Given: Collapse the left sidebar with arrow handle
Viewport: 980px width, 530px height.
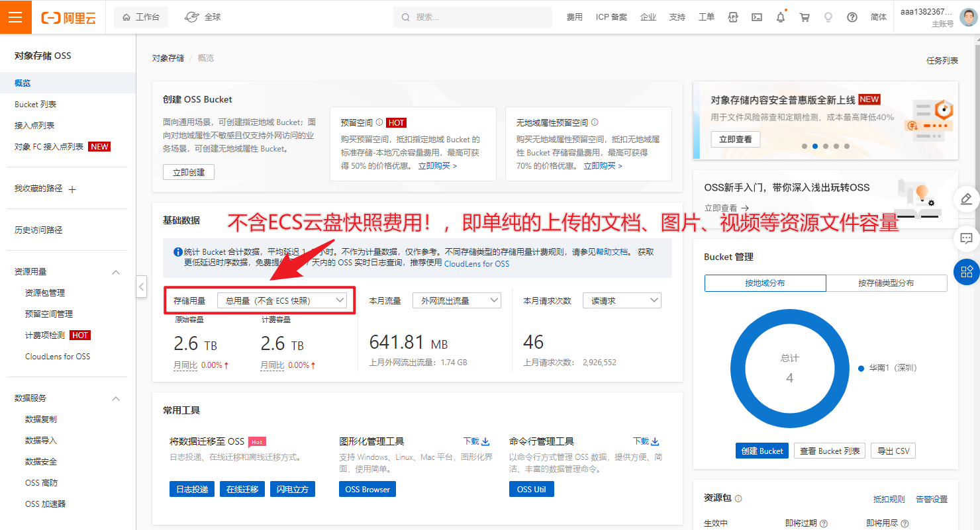Looking at the screenshot, I should point(142,287).
